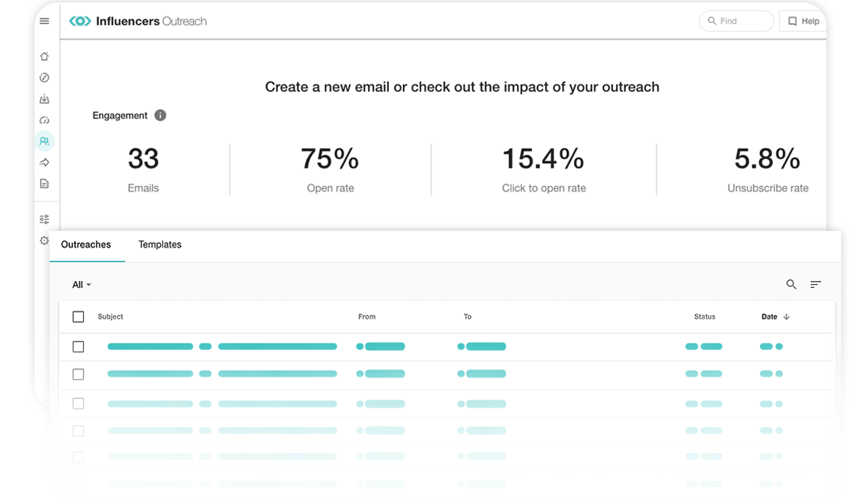The height and width of the screenshot is (504, 855).
Task: Open Settings via the gear icon
Action: (x=44, y=241)
